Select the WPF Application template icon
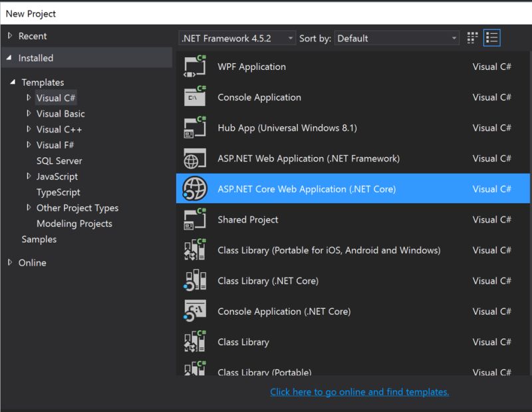Image resolution: width=532 pixels, height=412 pixels. (194, 67)
